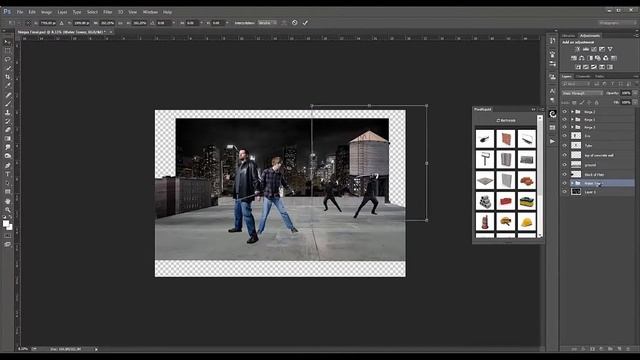
Task: Select the Eyedropper tool
Action: tap(7, 85)
